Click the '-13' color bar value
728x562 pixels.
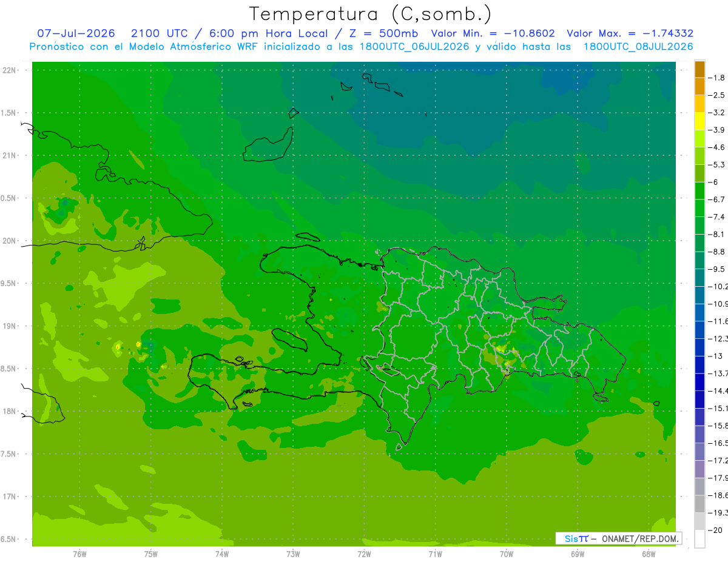point(716,356)
